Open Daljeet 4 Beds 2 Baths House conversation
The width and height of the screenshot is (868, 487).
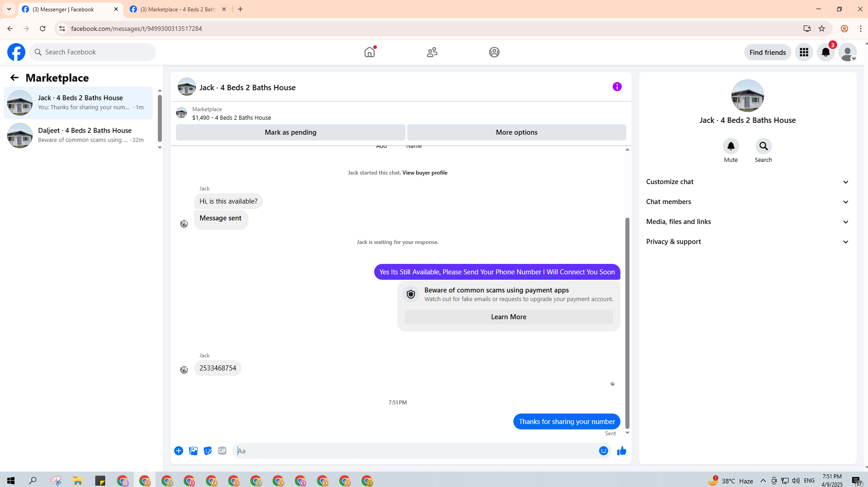point(78,136)
